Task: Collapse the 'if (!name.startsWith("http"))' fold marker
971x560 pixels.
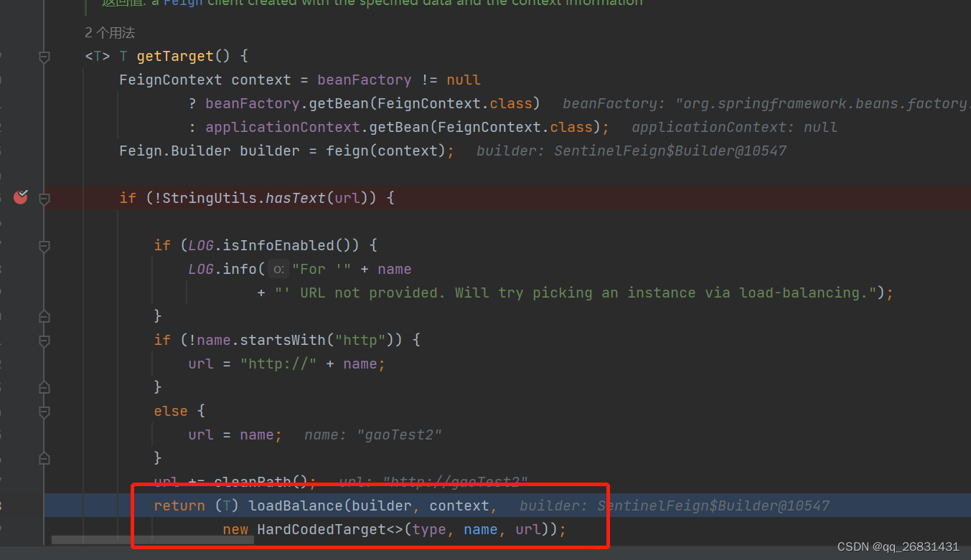Action: point(44,340)
